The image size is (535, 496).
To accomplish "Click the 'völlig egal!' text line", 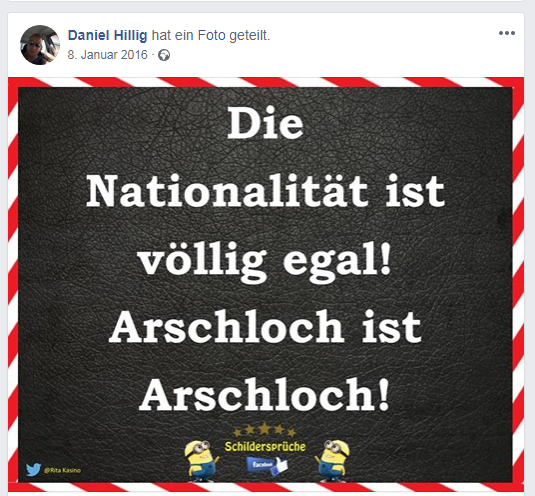I will 265,262.
